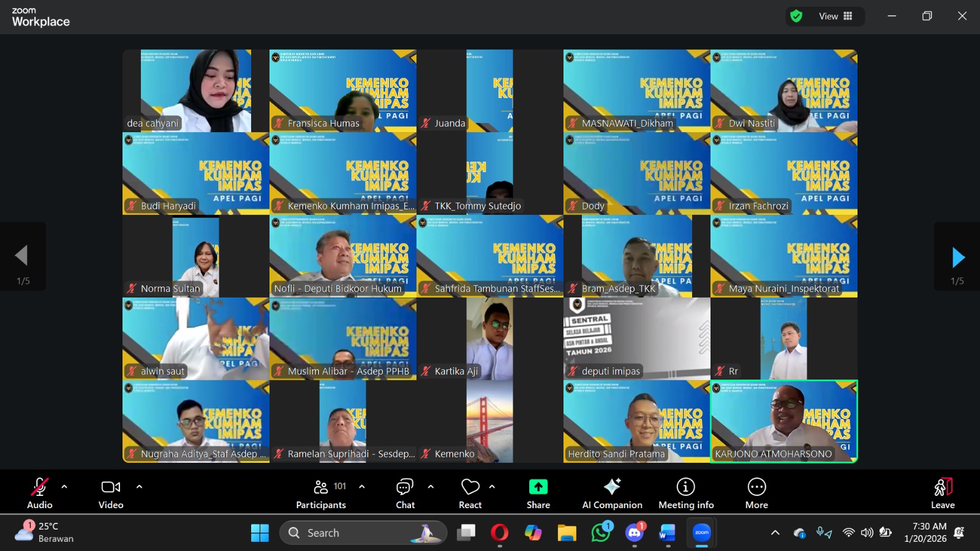Open the View layout menu
The width and height of the screenshot is (980, 551).
coord(835,17)
